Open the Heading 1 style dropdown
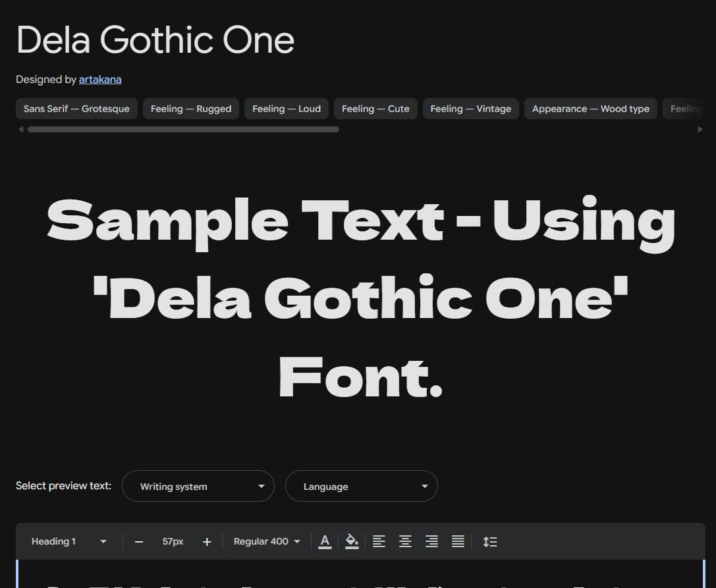This screenshot has height=588, width=716. tap(69, 541)
